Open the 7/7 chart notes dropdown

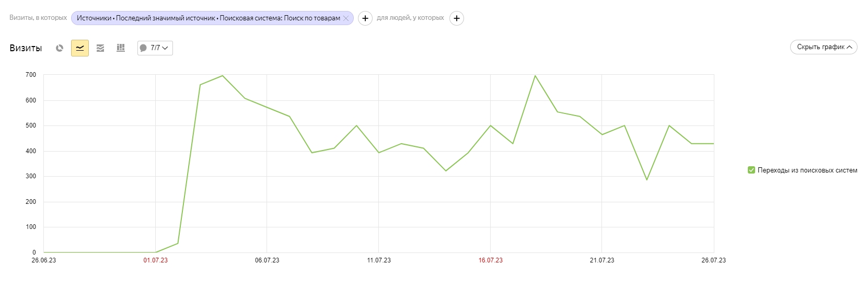click(x=155, y=48)
